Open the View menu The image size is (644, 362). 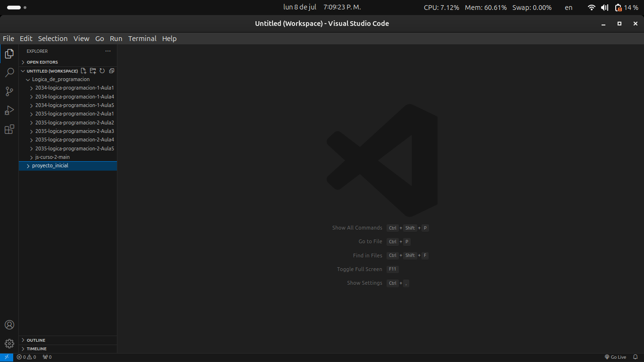[81, 39]
